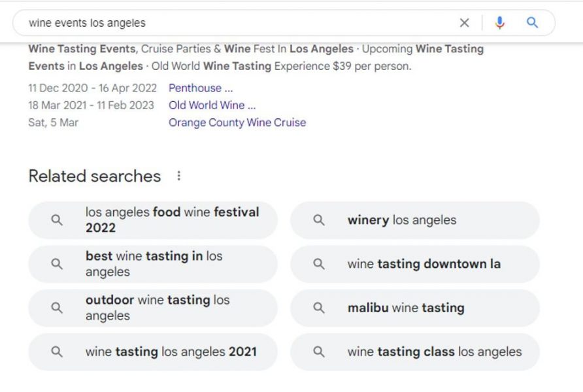Click the magnifier icon on 'wine tasting downtown la' chip
This screenshot has width=583, height=392.
(319, 264)
